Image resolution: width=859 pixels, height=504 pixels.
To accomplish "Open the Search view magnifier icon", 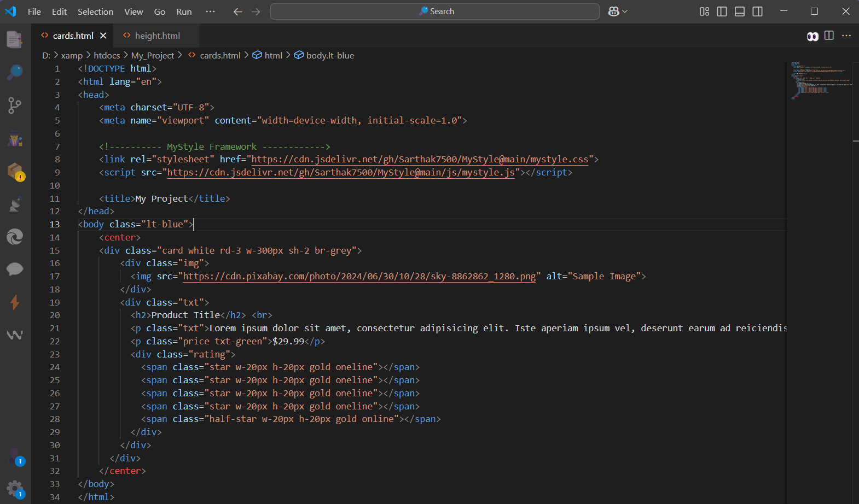I will pyautogui.click(x=15, y=72).
